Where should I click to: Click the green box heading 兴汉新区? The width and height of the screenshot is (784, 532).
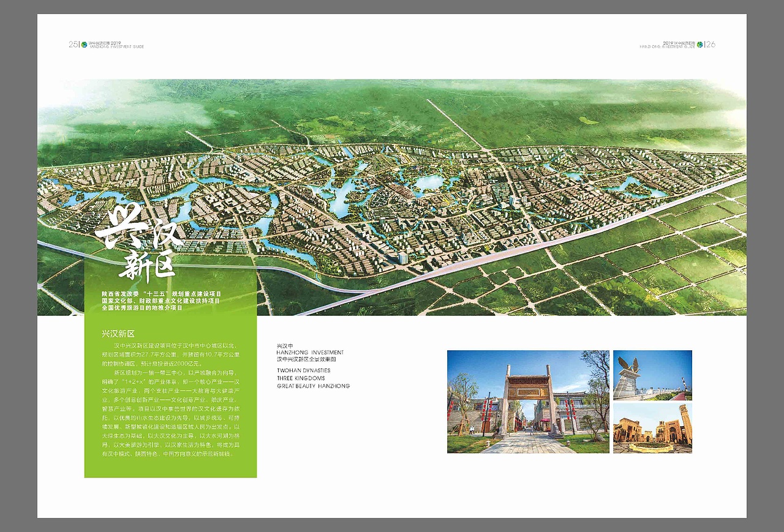118,334
